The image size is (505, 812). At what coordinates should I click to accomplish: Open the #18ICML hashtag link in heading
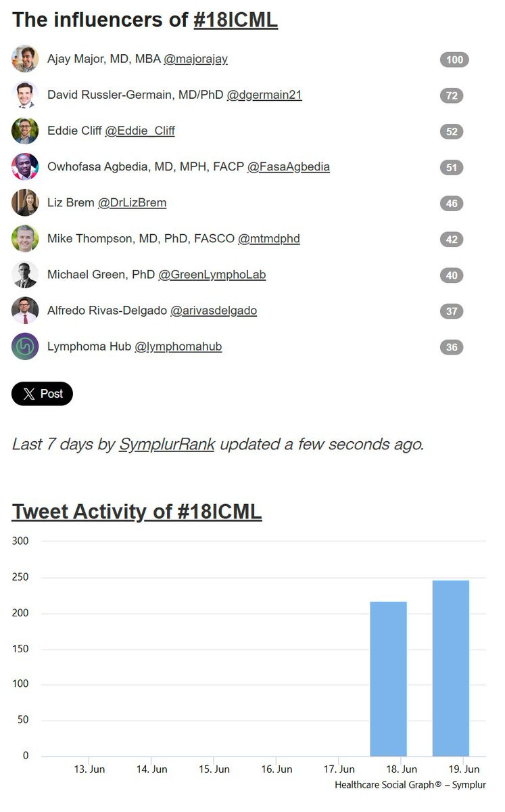235,20
